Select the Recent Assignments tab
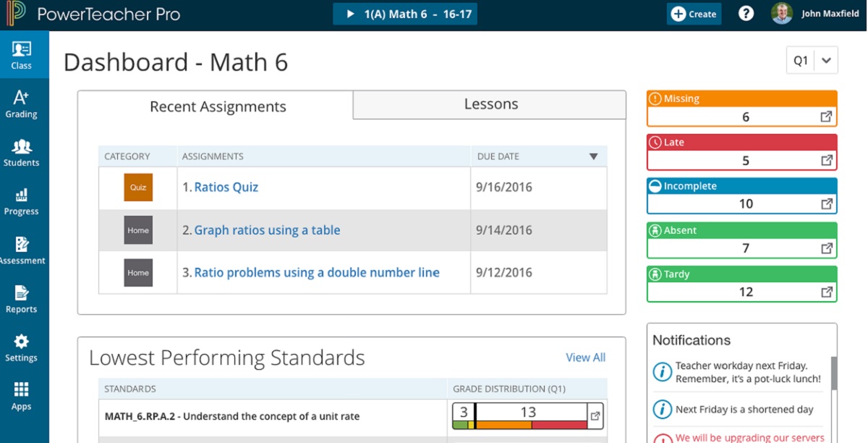Viewport: 868px width, 443px height. pyautogui.click(x=218, y=106)
